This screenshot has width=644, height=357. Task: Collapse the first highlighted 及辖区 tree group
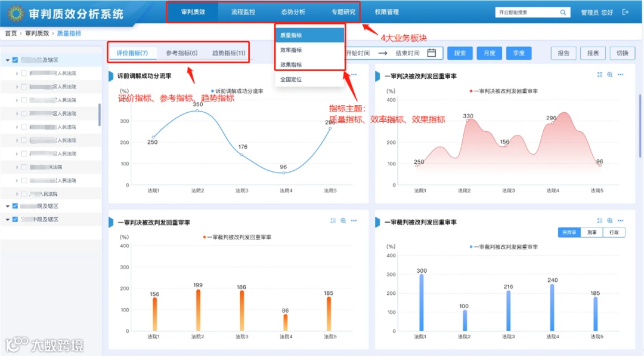point(7,60)
